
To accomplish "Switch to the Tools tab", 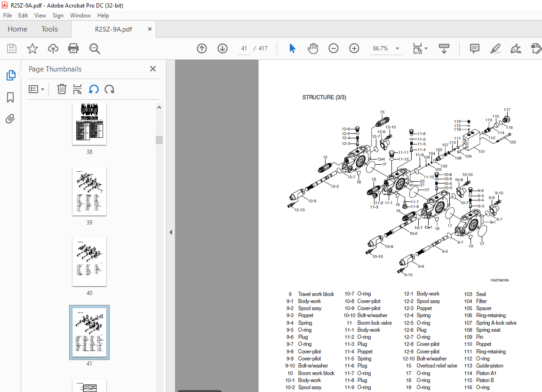I will (x=49, y=29).
